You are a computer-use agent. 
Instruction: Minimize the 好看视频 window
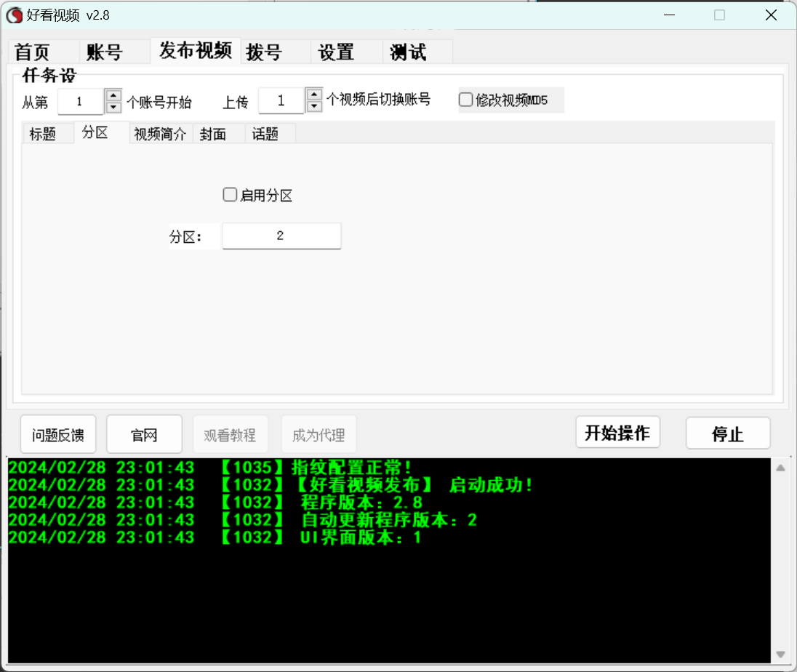670,15
